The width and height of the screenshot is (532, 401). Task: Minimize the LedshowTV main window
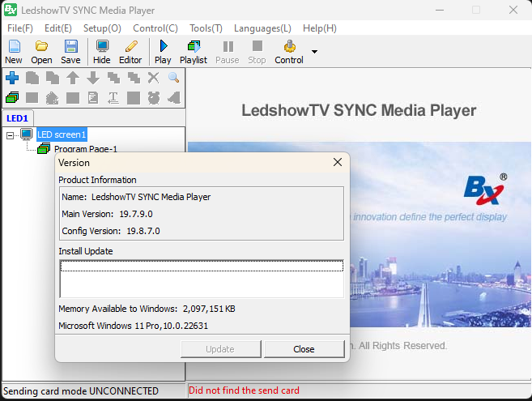pos(440,10)
